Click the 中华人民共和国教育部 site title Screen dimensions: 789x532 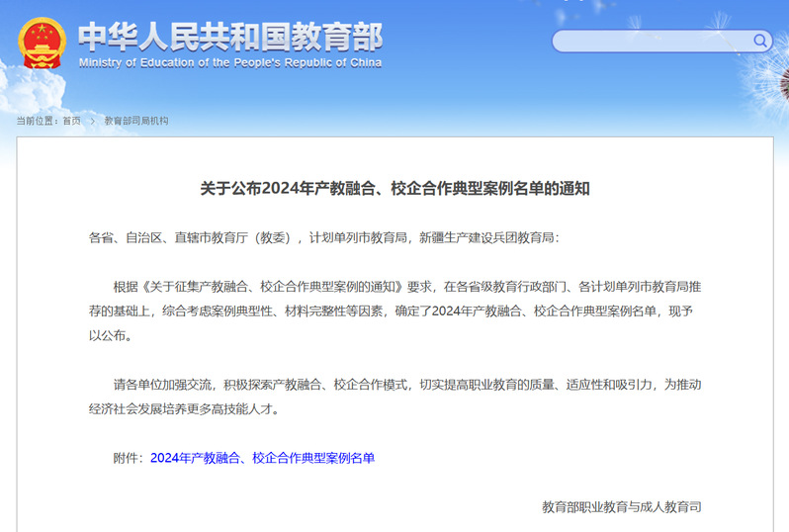(230, 38)
